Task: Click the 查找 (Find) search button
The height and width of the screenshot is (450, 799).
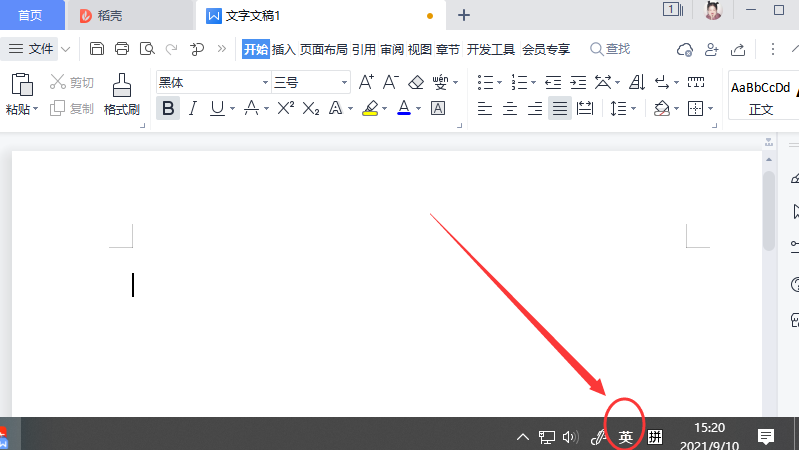Action: click(x=610, y=49)
